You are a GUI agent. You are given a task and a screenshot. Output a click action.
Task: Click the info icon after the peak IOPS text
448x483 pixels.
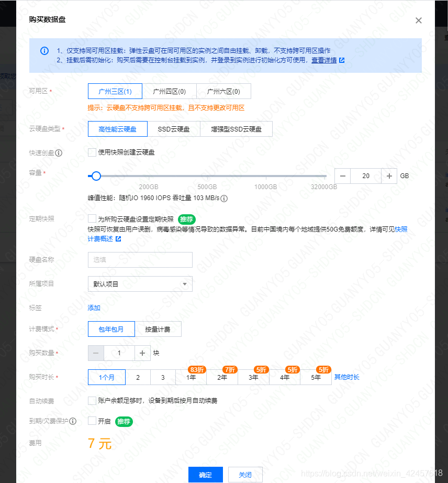pos(225,199)
